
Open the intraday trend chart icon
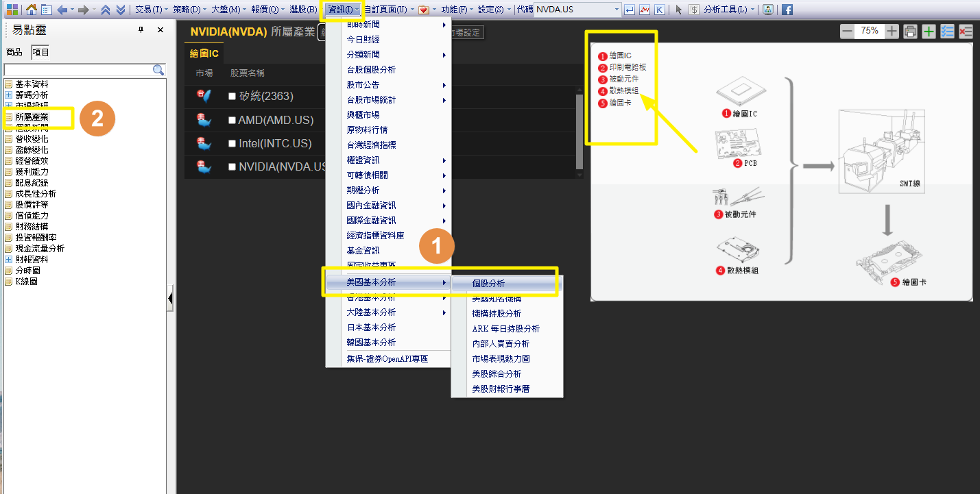click(x=645, y=10)
